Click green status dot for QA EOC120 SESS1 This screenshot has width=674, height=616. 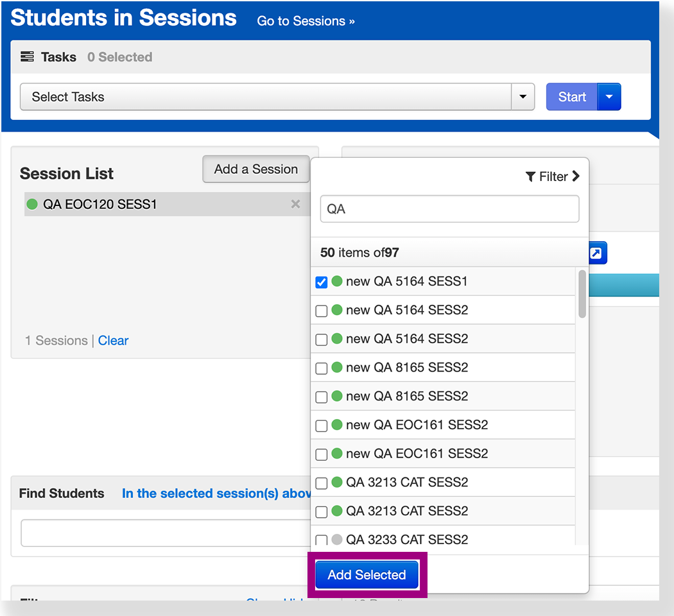[32, 205]
